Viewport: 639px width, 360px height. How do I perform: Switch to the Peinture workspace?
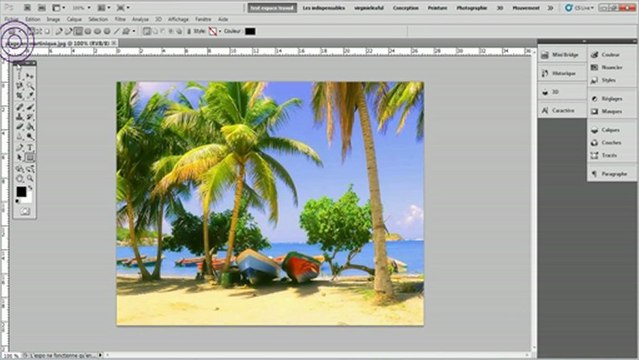tap(437, 8)
